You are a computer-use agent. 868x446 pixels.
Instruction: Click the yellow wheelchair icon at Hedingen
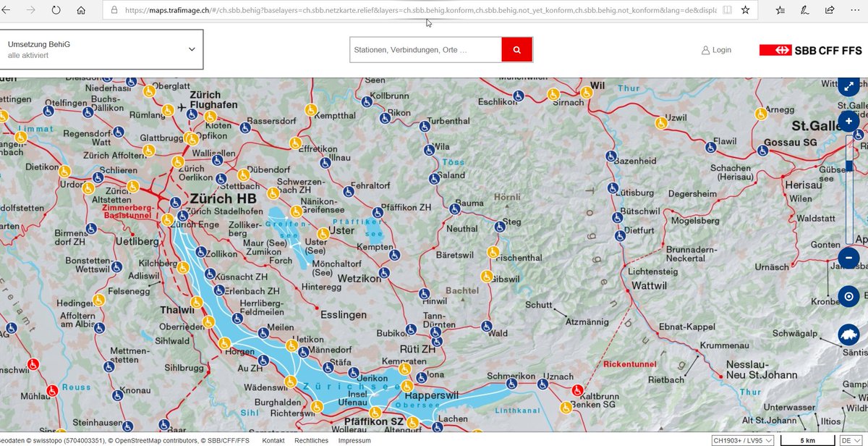(x=99, y=300)
